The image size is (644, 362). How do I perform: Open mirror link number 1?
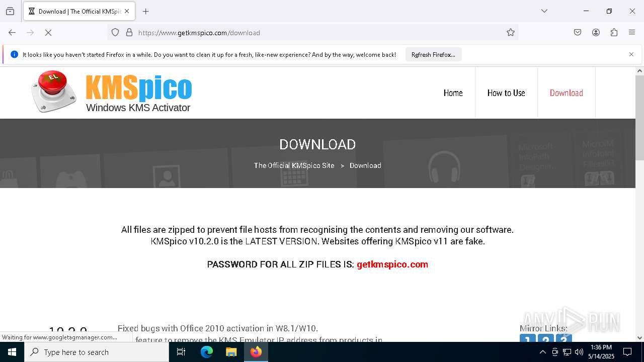pyautogui.click(x=528, y=339)
